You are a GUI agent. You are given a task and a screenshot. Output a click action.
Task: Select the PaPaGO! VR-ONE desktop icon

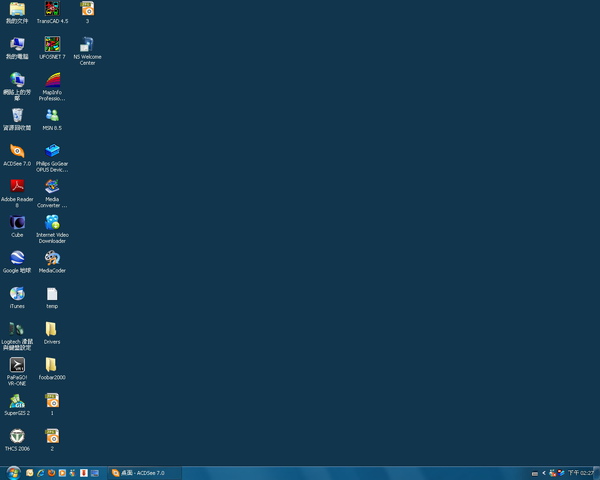point(17,371)
